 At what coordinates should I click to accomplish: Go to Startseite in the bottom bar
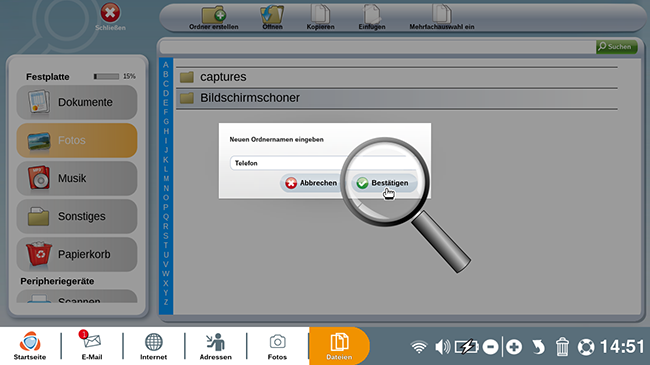[x=30, y=346]
